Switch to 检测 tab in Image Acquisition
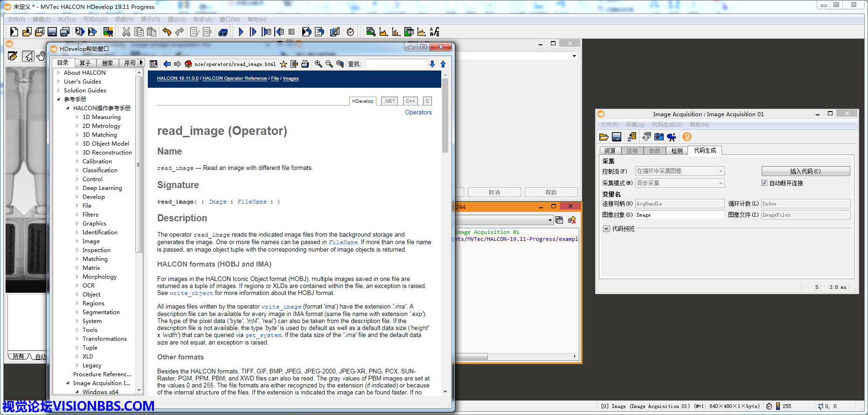 pos(677,151)
